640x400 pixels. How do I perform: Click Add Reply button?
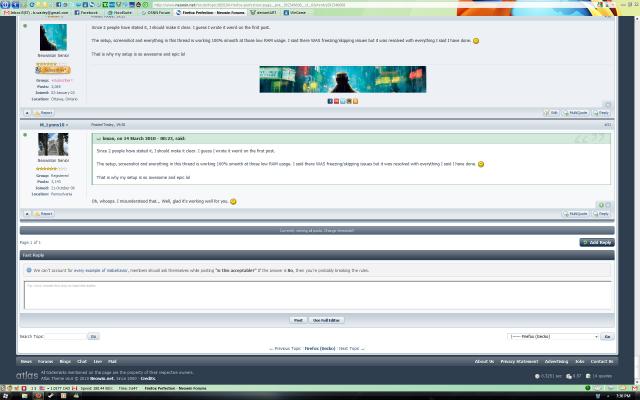click(597, 242)
